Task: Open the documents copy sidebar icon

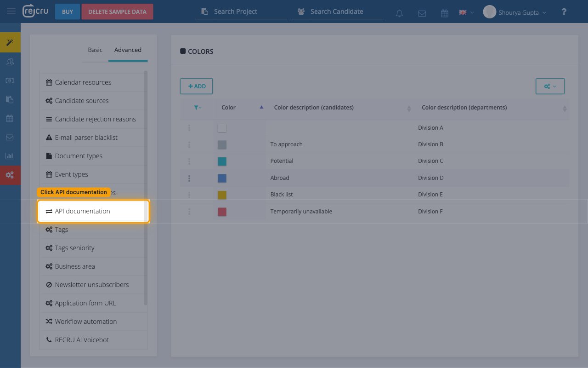Action: 10,99
